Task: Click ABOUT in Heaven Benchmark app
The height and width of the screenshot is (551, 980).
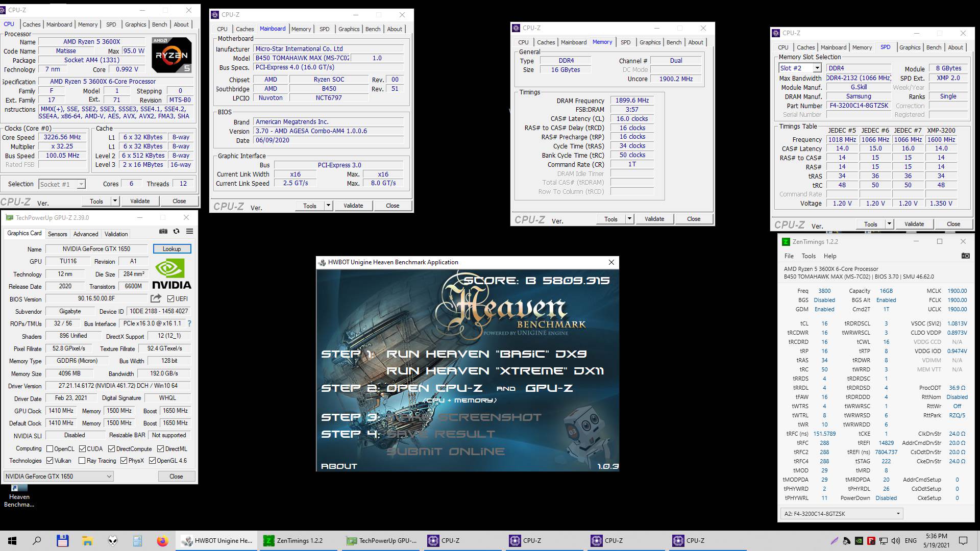Action: 339,466
